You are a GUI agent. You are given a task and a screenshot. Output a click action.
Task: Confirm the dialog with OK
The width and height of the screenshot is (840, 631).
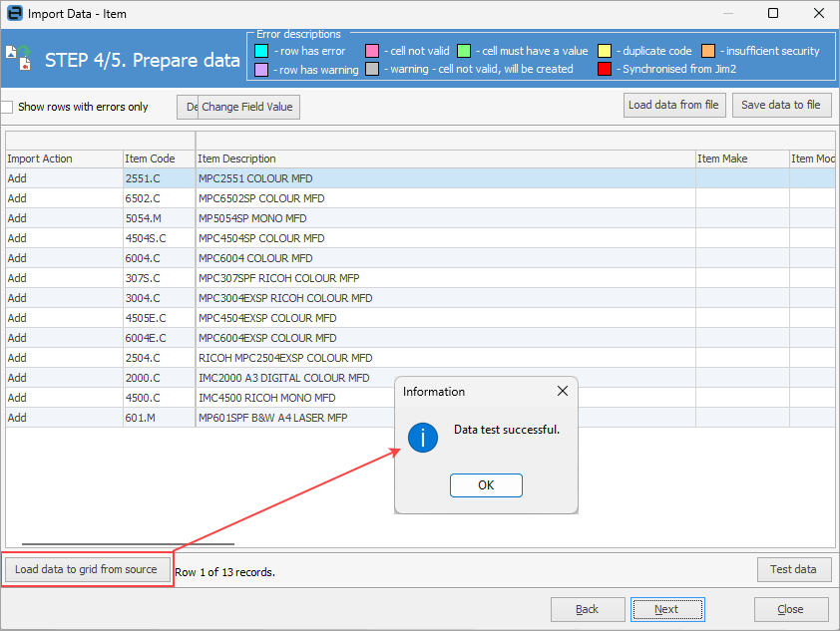click(486, 484)
